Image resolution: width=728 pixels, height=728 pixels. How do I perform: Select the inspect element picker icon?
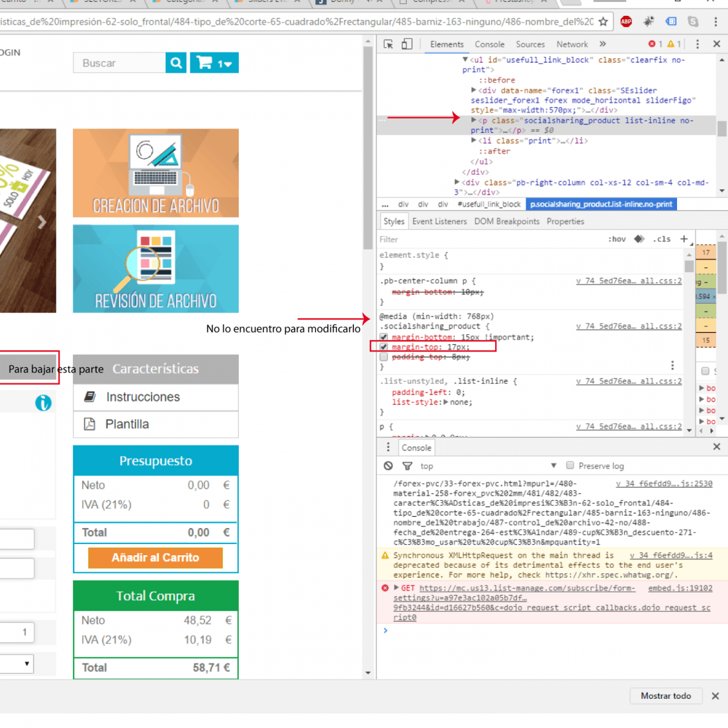(388, 44)
